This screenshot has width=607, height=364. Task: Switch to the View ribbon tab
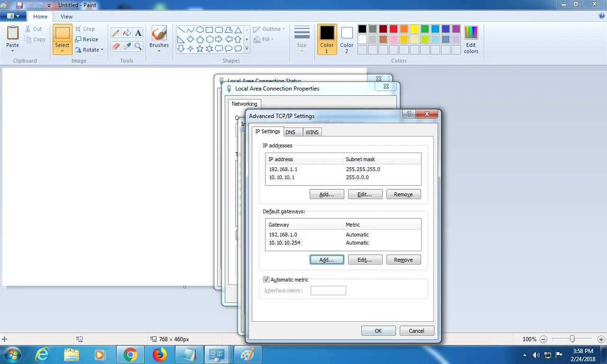point(66,17)
